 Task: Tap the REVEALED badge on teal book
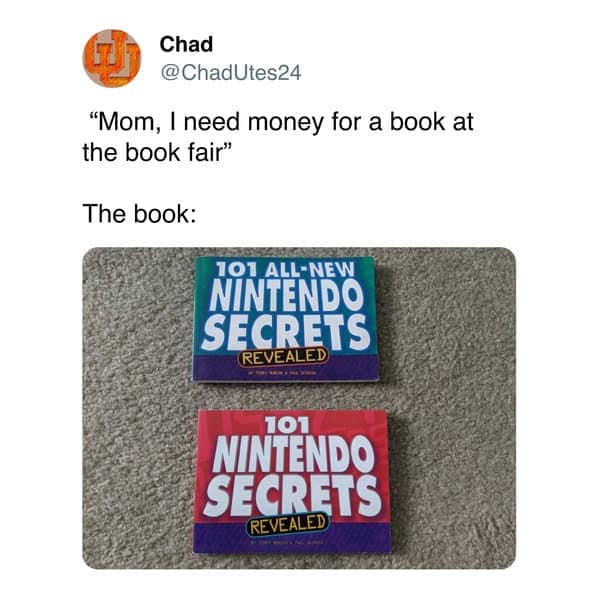(283, 357)
